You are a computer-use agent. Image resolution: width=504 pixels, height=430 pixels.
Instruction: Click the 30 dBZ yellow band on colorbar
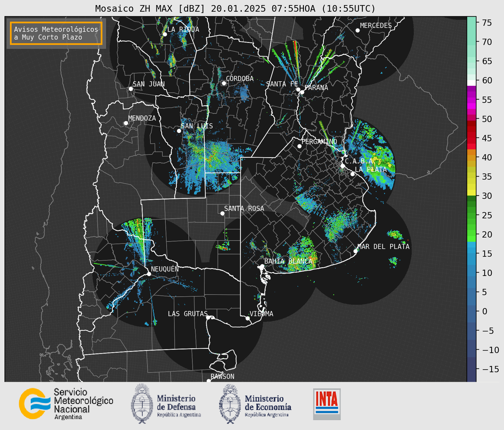(x=471, y=193)
